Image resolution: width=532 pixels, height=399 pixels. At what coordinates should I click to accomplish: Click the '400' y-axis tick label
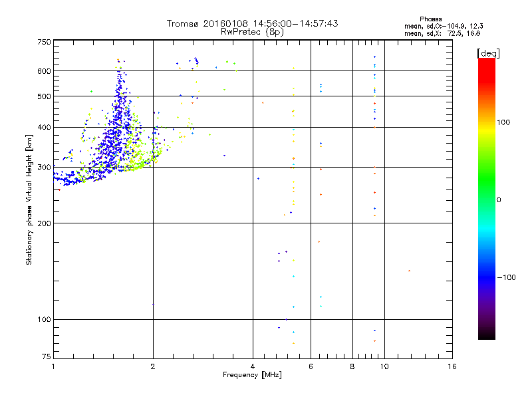pos(44,127)
